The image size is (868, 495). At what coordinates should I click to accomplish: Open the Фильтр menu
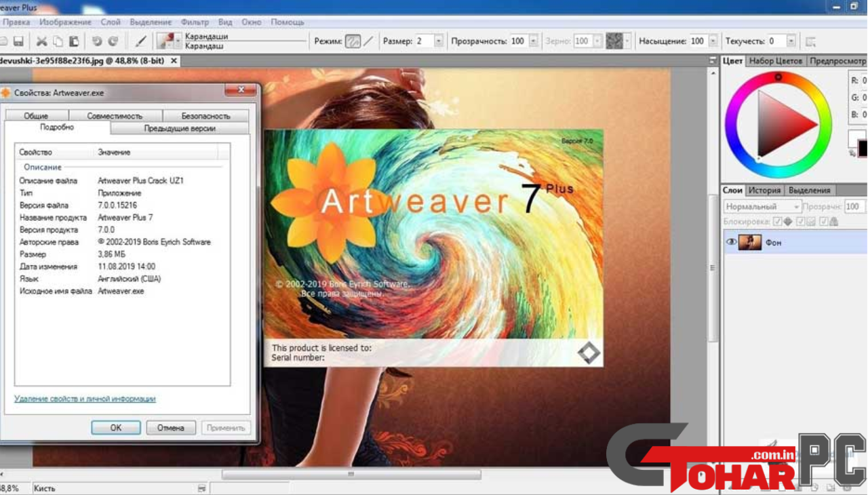[x=195, y=22]
